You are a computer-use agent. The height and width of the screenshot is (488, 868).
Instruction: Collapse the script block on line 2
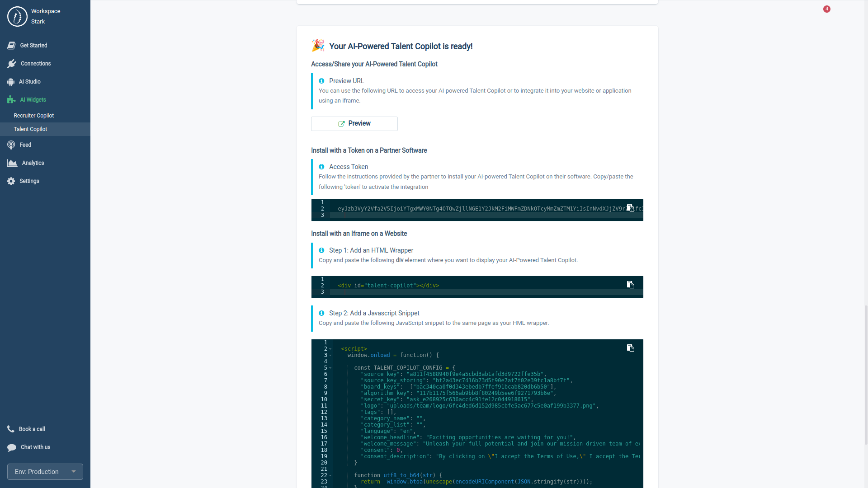330,348
